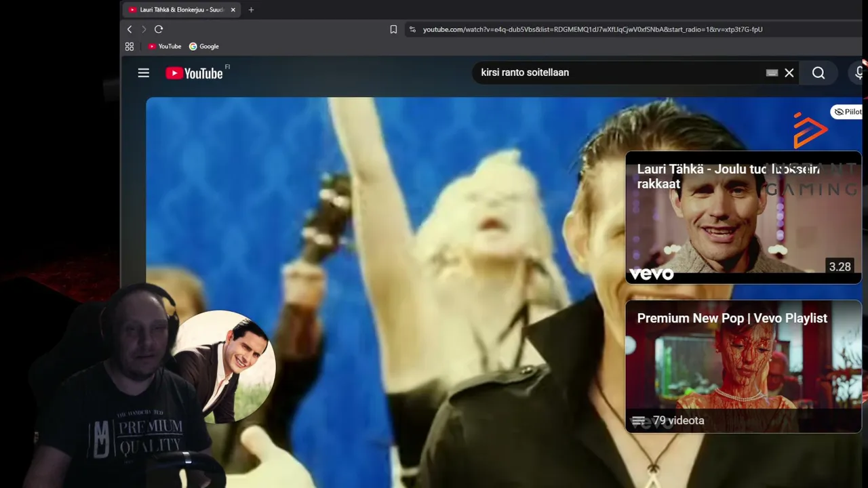Focus the browser address bar URL

(592, 29)
